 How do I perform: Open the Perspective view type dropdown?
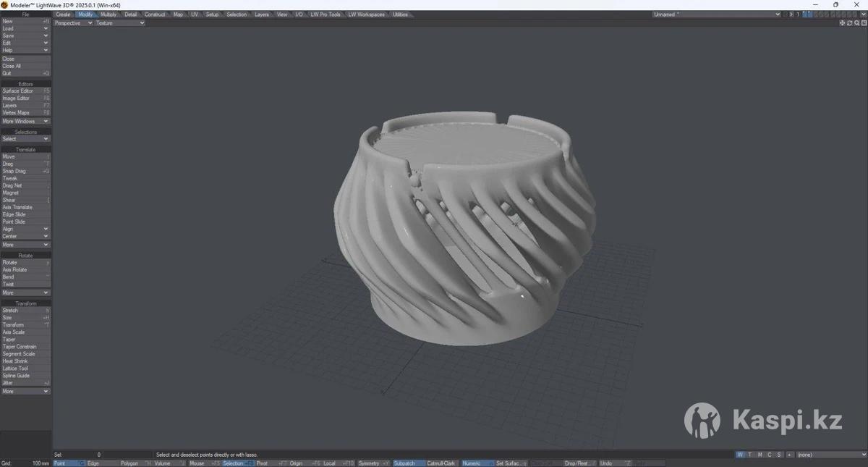(x=73, y=23)
